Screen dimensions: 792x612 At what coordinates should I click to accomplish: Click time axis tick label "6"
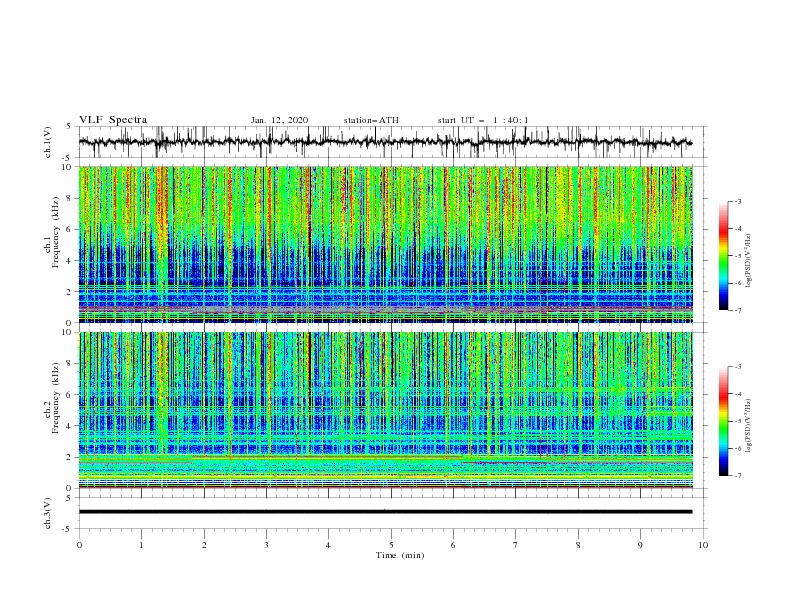coord(453,545)
